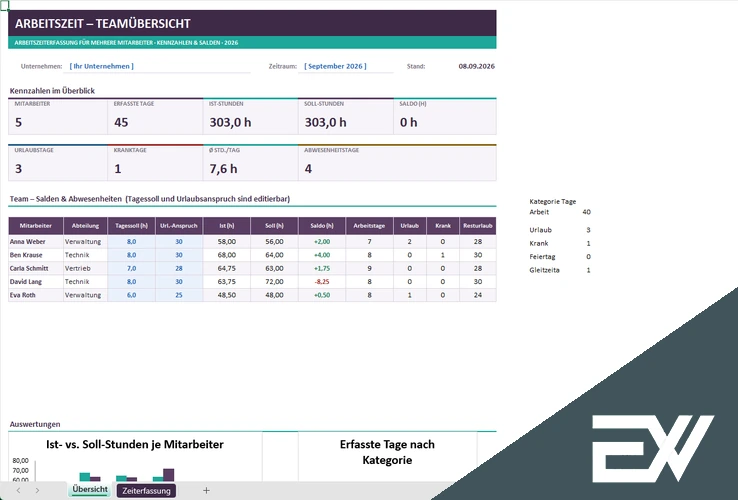The image size is (738, 500).
Task: Click the Abteilung column header
Action: 85,226
